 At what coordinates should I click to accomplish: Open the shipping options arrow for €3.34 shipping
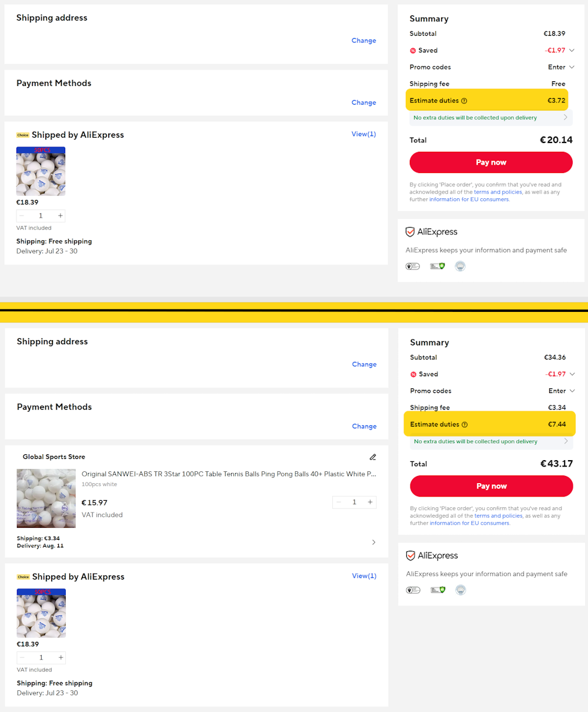click(x=373, y=542)
